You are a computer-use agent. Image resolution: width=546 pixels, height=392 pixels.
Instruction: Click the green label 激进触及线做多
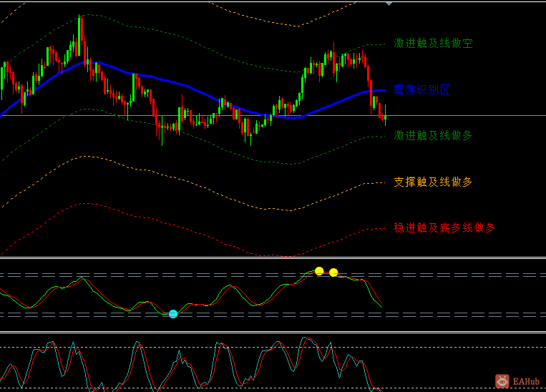coord(433,135)
